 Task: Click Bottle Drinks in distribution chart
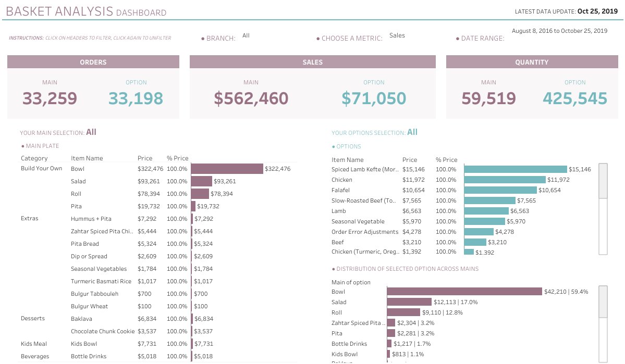coord(349,344)
